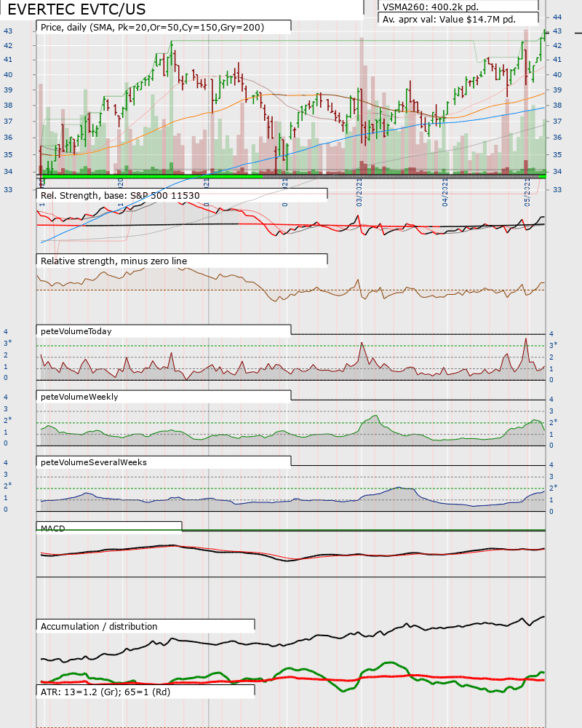This screenshot has width=582, height=728.
Task: Click the 04/2021 date axis label
Action: [x=445, y=193]
